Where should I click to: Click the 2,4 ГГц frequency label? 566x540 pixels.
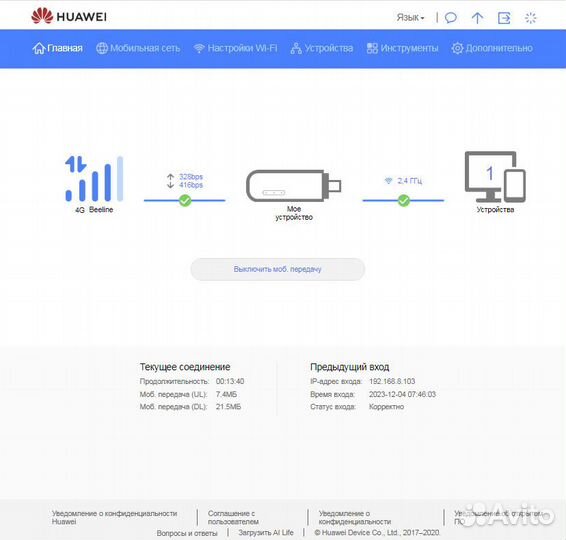click(410, 180)
